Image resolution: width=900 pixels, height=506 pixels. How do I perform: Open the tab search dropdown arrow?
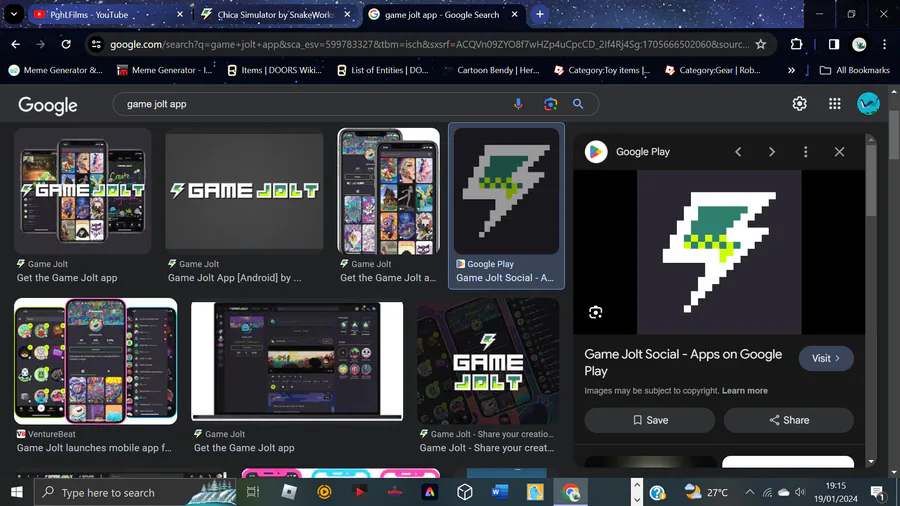(x=14, y=14)
